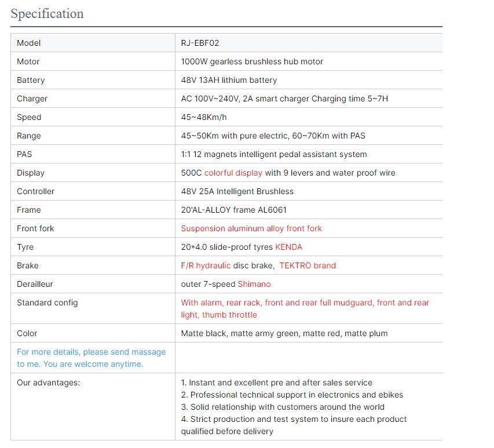Click the matte color options cell
The image size is (494, 448).
tap(284, 333)
